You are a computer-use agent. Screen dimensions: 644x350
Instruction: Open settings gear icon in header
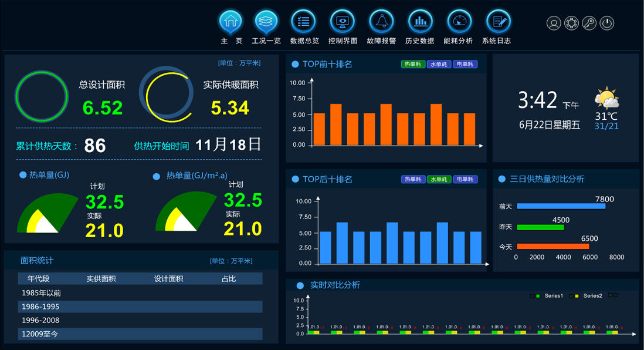[571, 23]
